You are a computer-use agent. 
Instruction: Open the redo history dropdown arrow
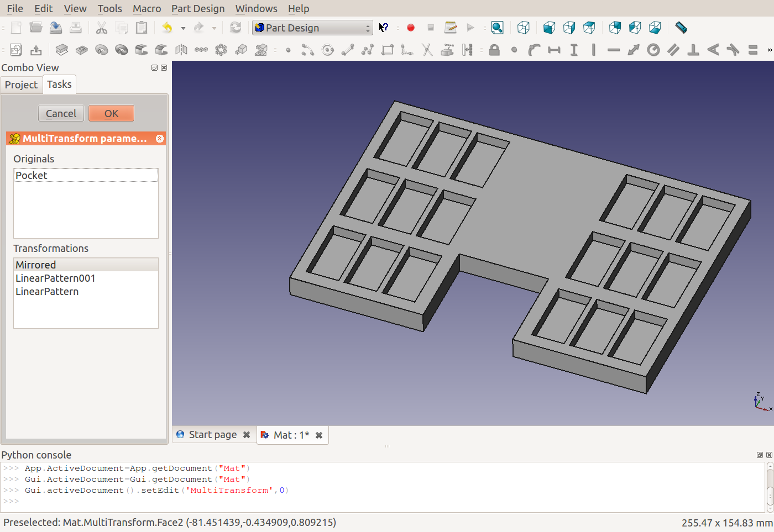[x=214, y=28]
